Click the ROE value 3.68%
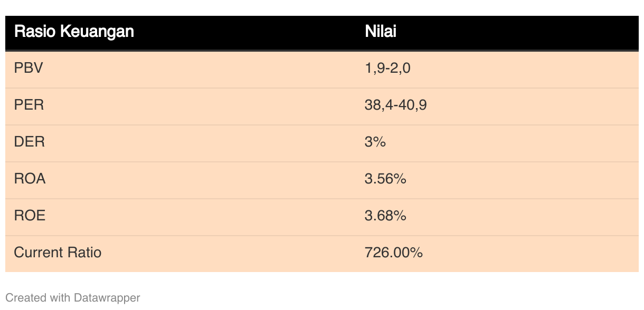The image size is (644, 310). [385, 216]
